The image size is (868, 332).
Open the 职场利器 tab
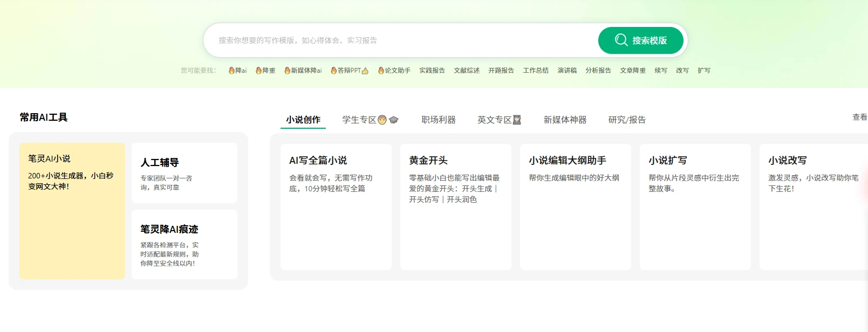(x=439, y=120)
